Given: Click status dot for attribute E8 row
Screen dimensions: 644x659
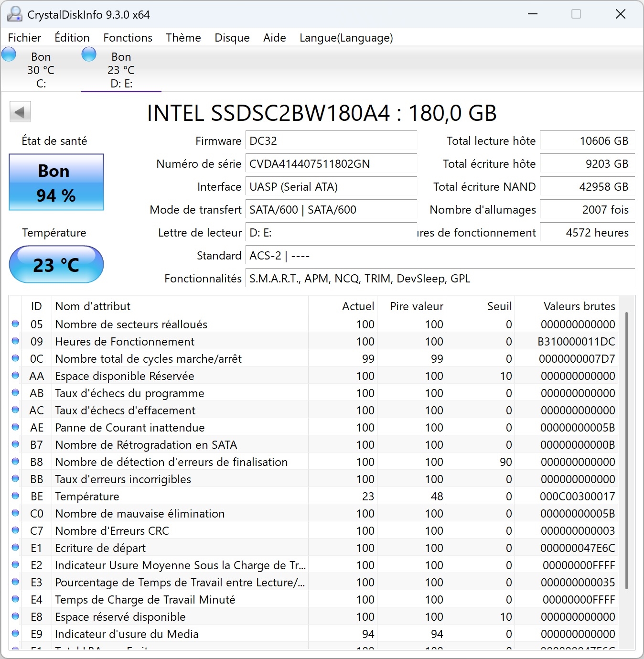Looking at the screenshot, I should point(15,616).
